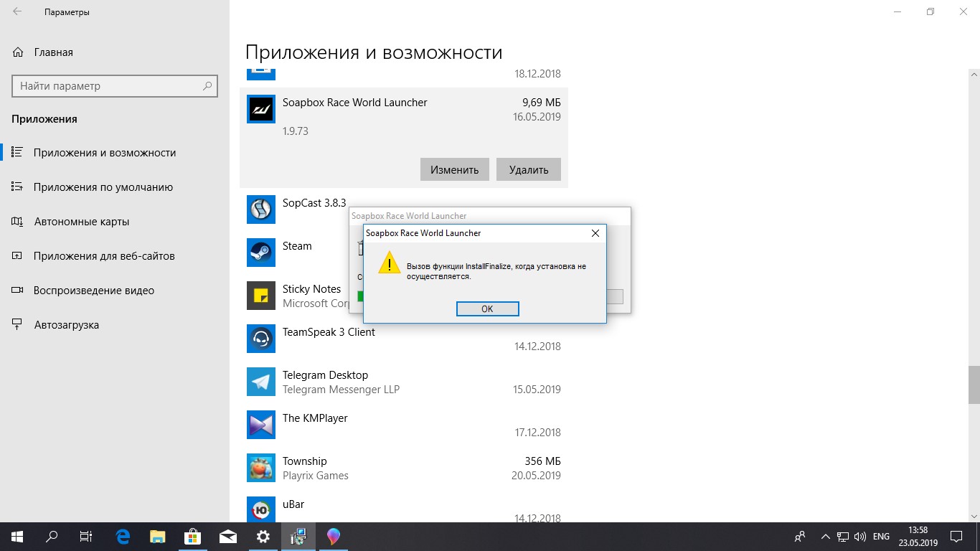This screenshot has width=980, height=551.
Task: Launch Microsoft Edge from taskbar
Action: pyautogui.click(x=123, y=536)
